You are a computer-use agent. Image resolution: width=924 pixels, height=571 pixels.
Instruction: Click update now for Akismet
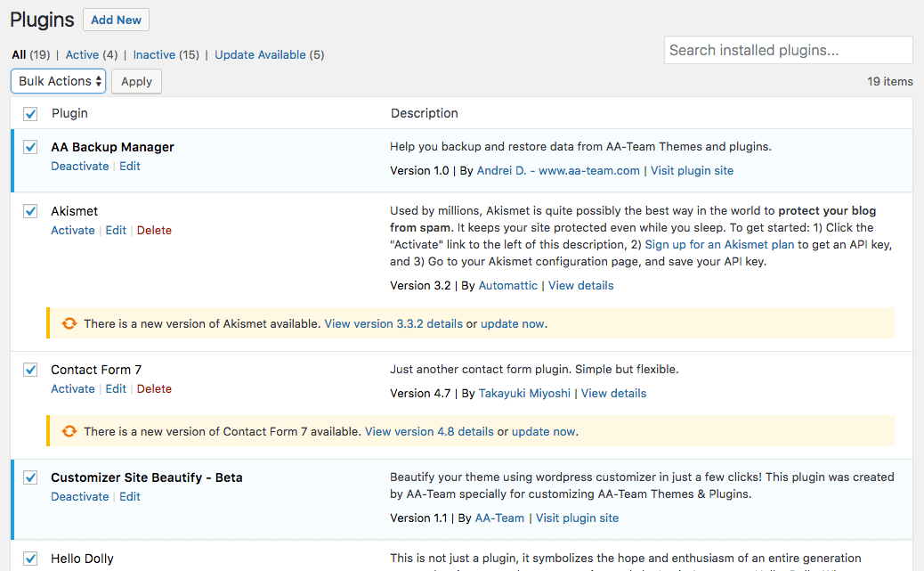(x=513, y=324)
